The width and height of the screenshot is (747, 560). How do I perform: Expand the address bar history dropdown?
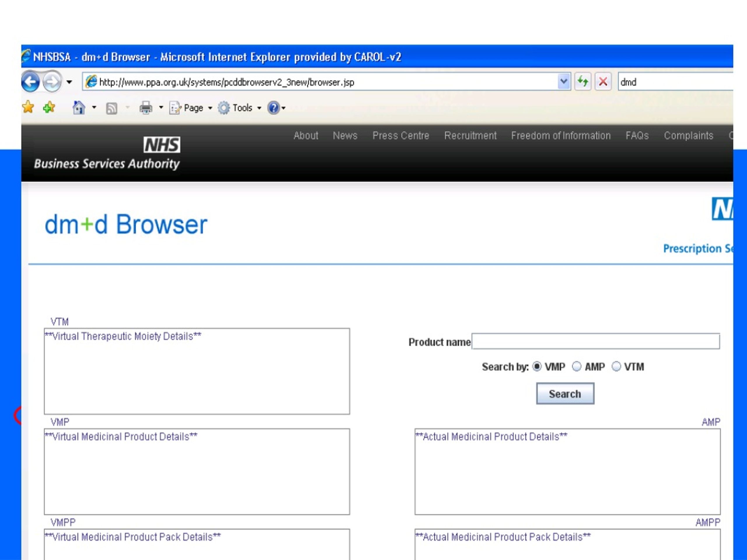[564, 82]
